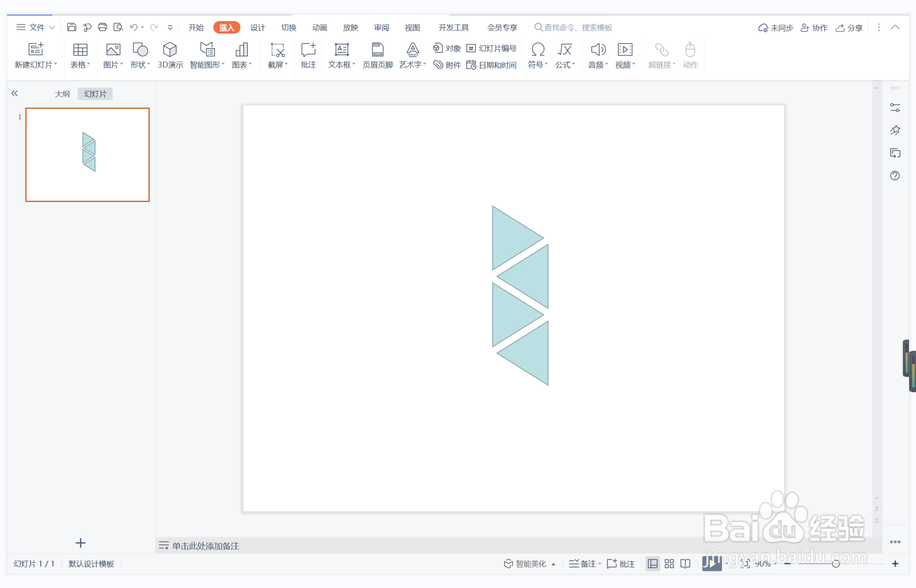The height and width of the screenshot is (588, 916).
Task: Open the 设计 ribbon tab
Action: (258, 27)
